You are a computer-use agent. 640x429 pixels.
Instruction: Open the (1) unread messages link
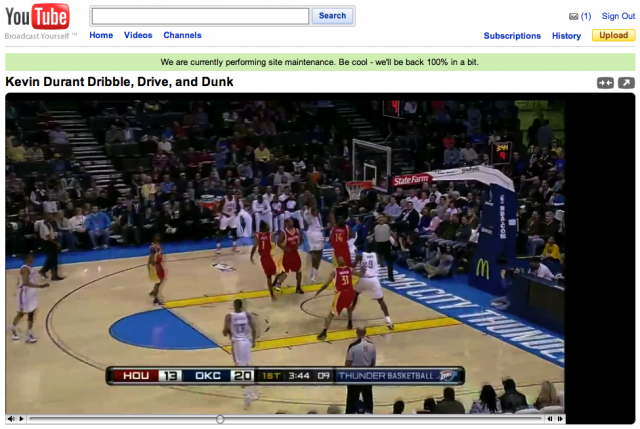pos(586,16)
